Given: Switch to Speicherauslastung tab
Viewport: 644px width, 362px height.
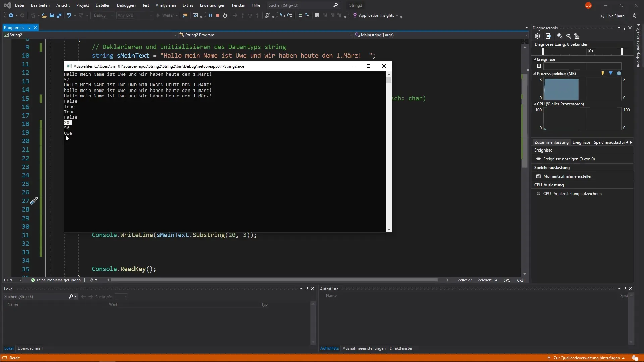Looking at the screenshot, I should point(609,142).
